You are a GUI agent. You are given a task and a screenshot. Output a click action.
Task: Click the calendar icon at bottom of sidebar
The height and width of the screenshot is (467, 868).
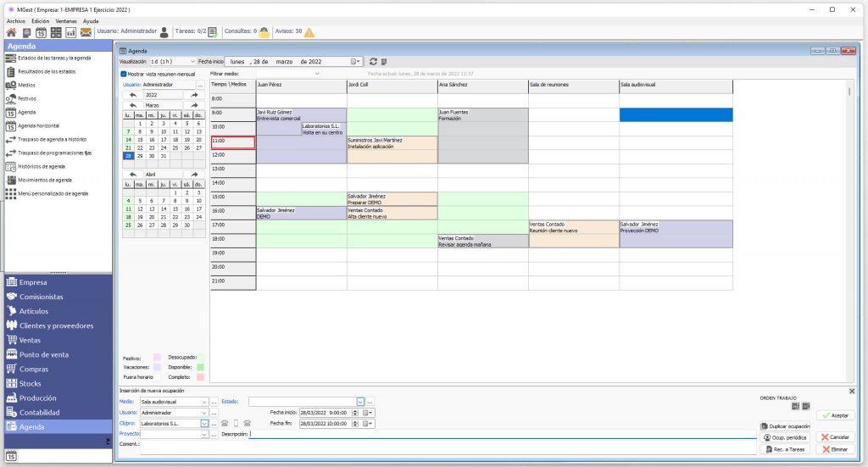tap(11, 457)
